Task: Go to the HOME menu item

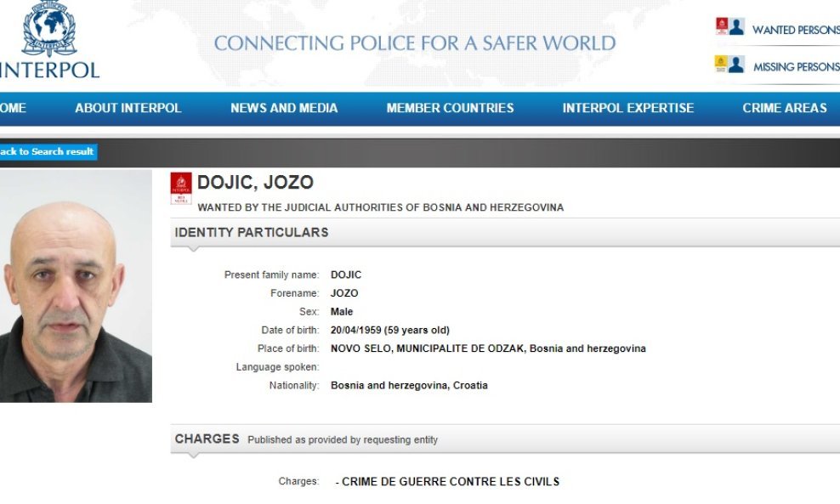Action: point(13,108)
